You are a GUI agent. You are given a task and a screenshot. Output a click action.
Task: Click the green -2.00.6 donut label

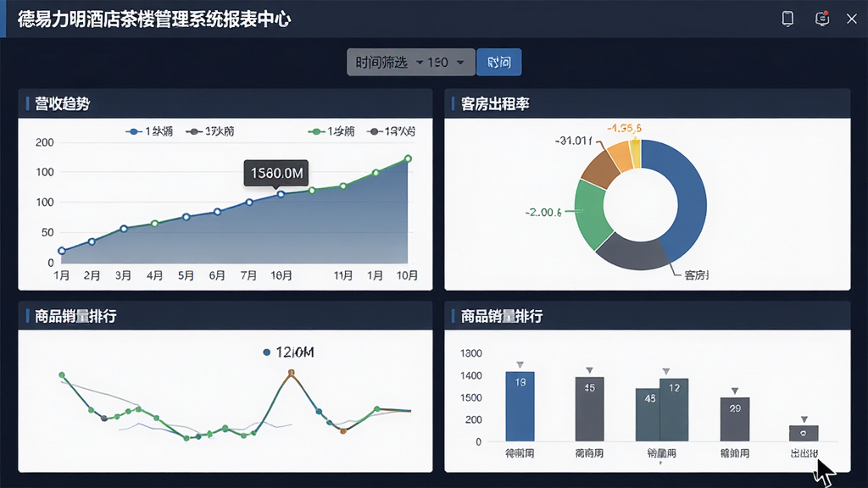point(543,213)
